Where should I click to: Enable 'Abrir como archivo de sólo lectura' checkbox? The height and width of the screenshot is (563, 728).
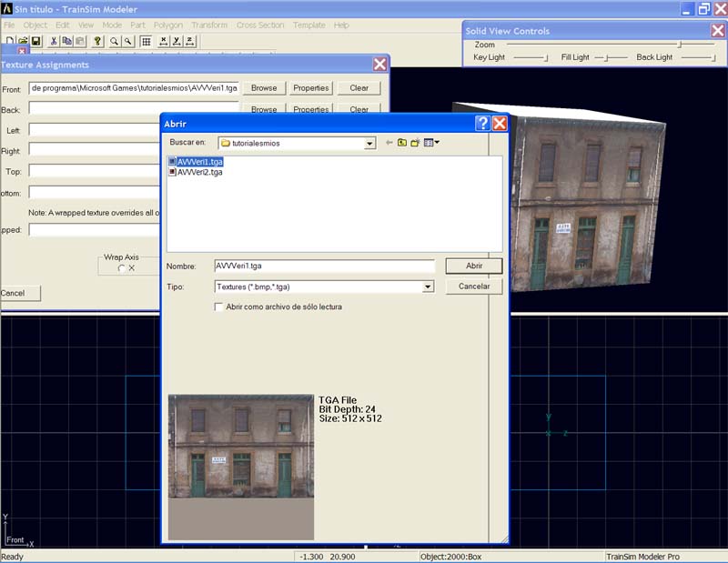pos(218,307)
